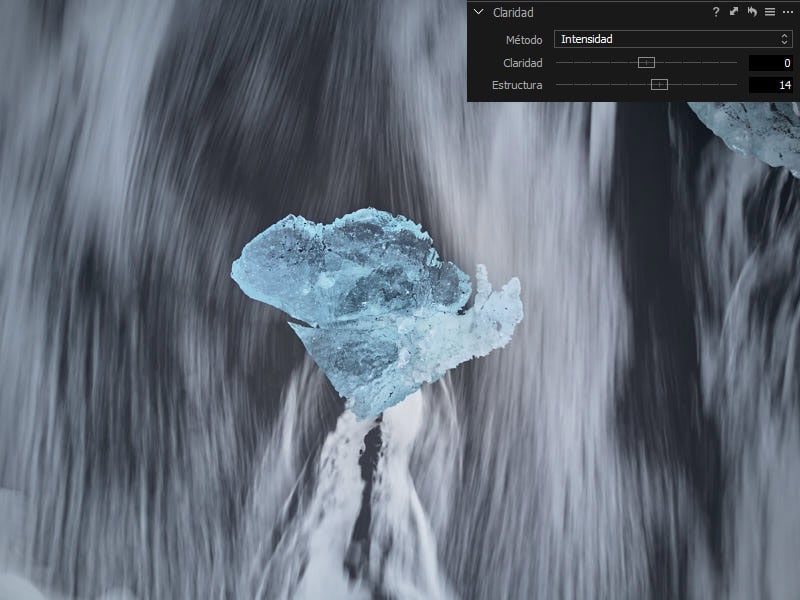Open the help question mark icon

pos(716,12)
